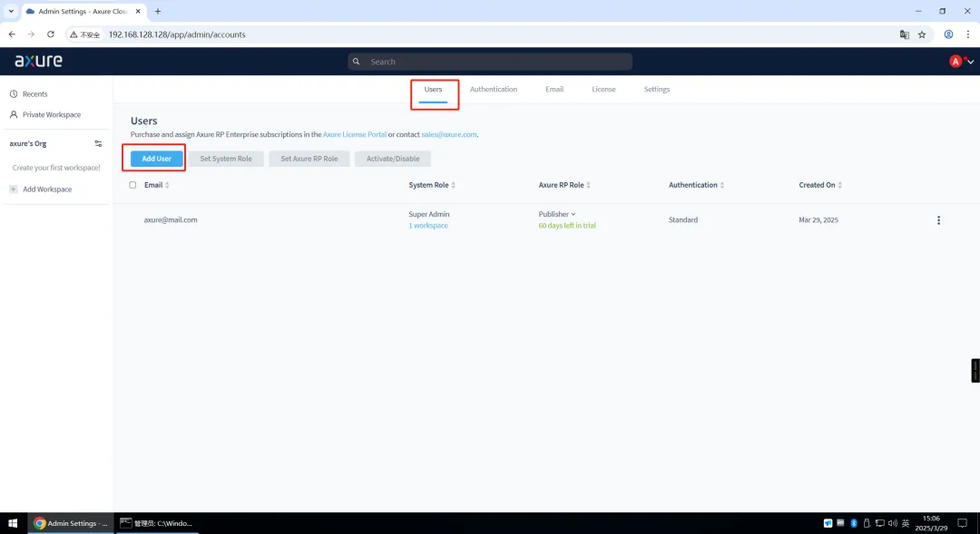
Task: Click the Activate/Disable button
Action: pos(393,159)
